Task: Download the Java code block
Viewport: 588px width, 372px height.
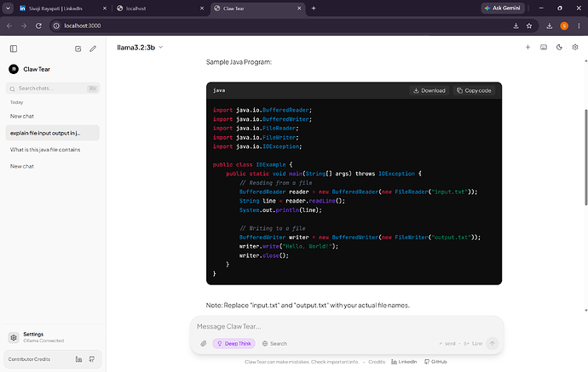Action: tap(429, 90)
